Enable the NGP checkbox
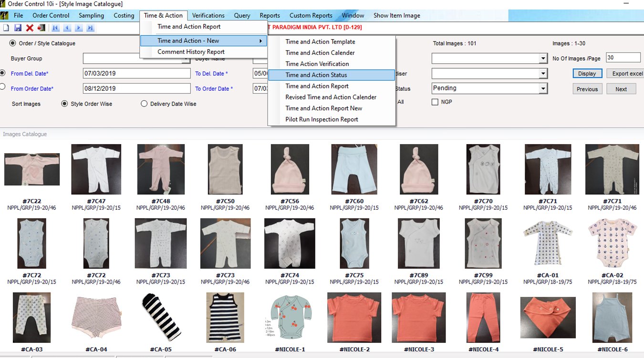The image size is (644, 358). 435,102
